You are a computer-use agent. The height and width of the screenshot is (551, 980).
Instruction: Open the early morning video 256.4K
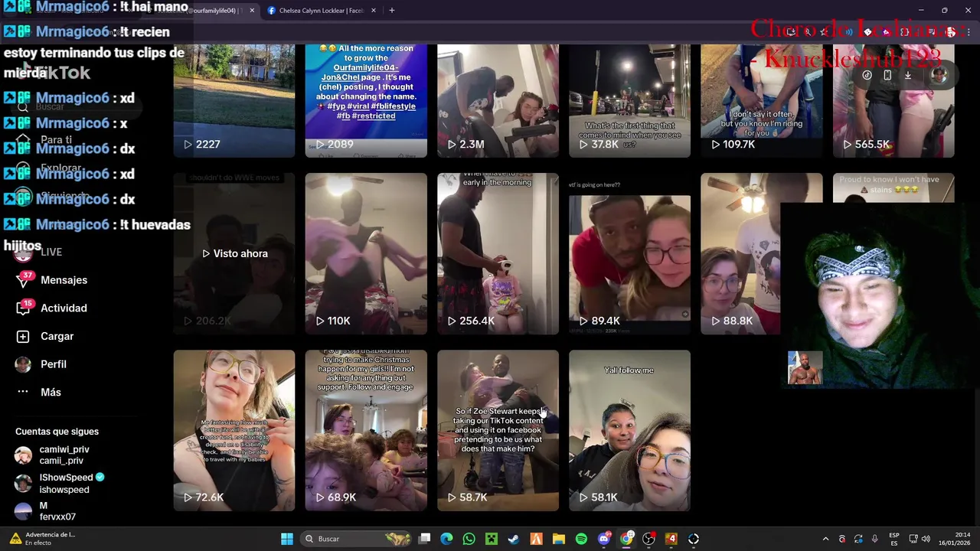coord(498,253)
